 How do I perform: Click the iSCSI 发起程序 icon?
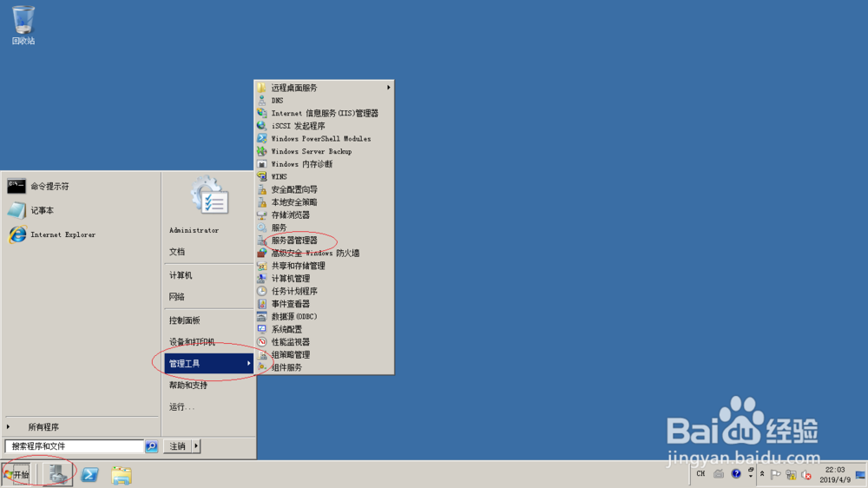pos(262,126)
